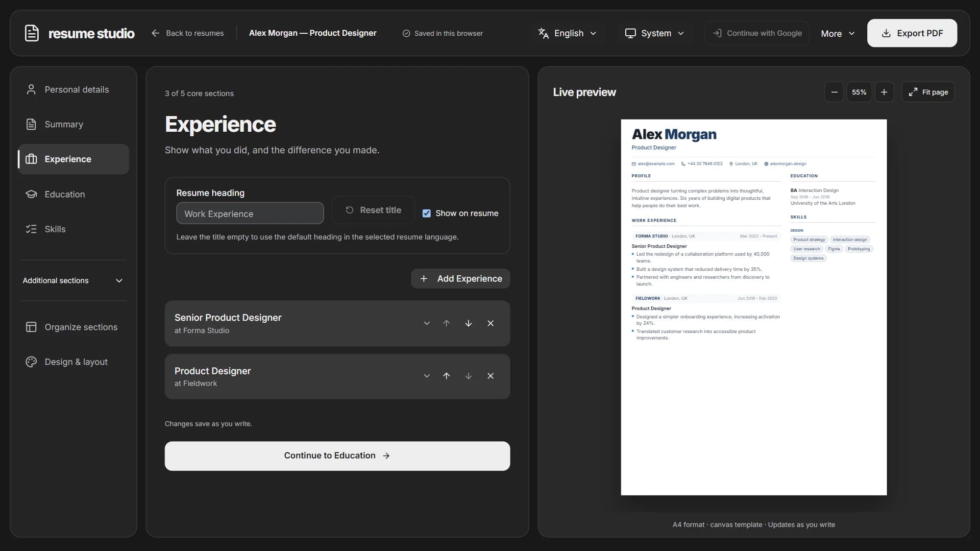Image resolution: width=980 pixels, height=551 pixels.
Task: Click the download icon in Export PDF
Action: (886, 33)
